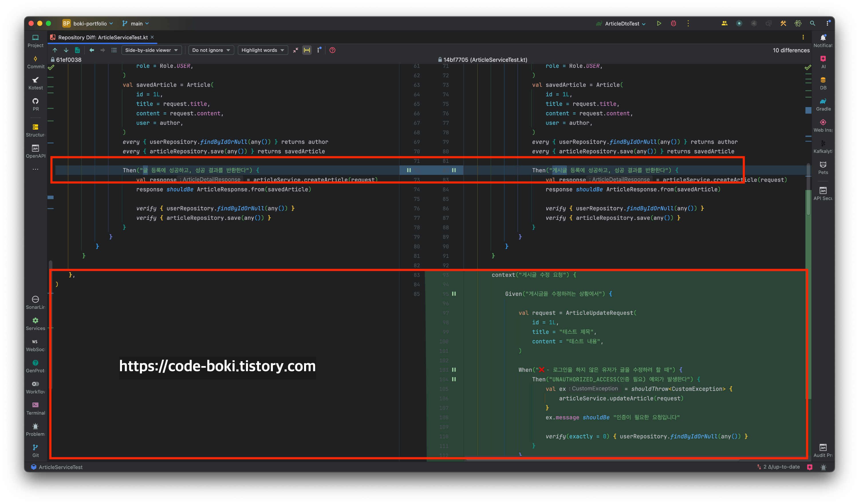The image size is (859, 504).
Task: Open the diff help question icon
Action: 332,50
